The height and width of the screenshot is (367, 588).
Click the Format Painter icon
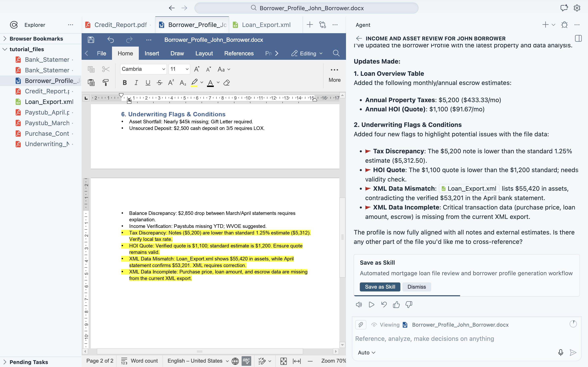coord(106,83)
